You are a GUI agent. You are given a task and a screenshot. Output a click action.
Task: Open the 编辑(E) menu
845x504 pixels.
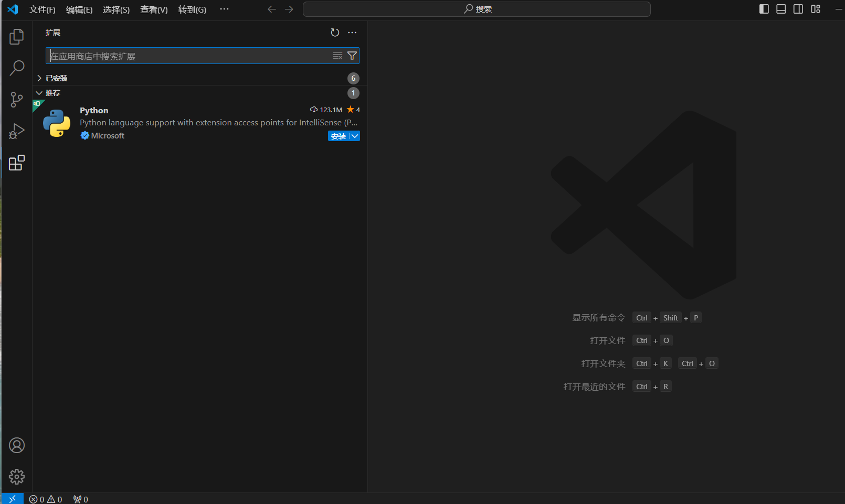pyautogui.click(x=79, y=9)
